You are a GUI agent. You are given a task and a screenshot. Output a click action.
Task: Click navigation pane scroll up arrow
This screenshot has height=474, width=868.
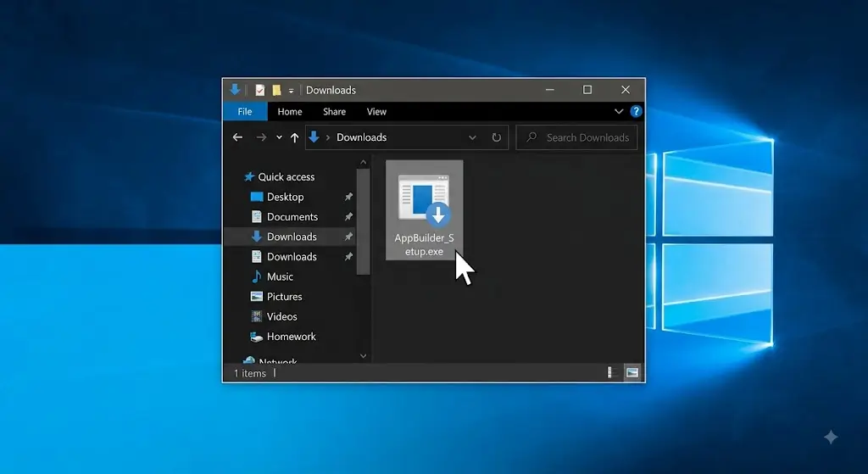coord(363,162)
